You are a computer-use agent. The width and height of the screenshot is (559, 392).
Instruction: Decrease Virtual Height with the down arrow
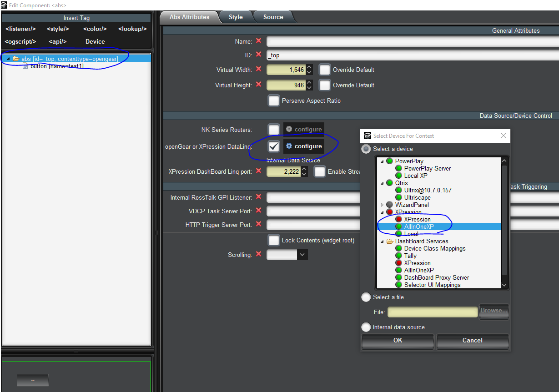pos(309,88)
